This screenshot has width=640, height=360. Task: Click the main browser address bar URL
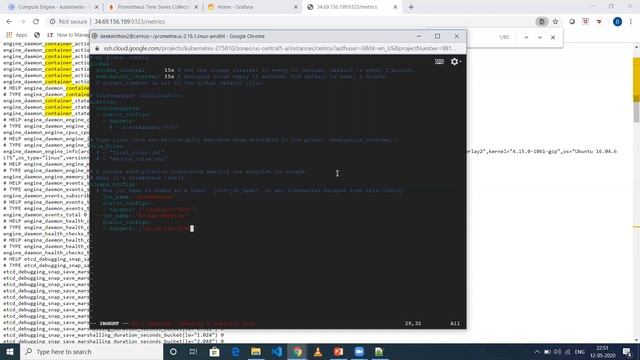pyautogui.click(x=129, y=22)
